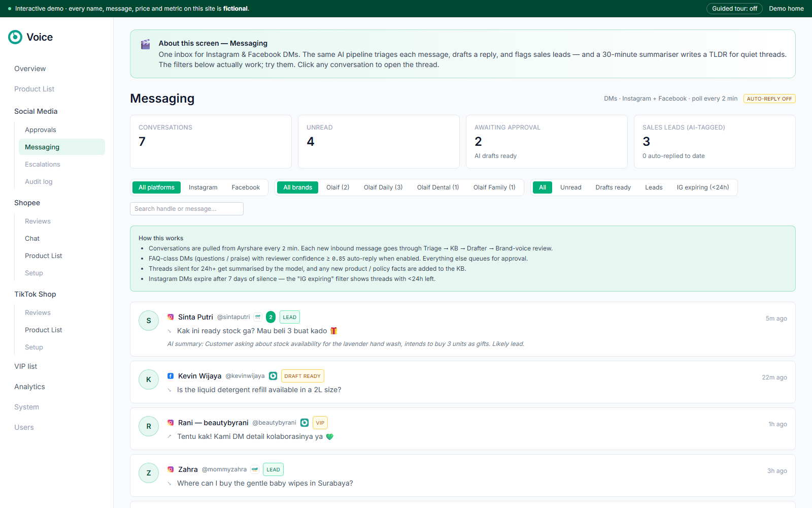Image resolution: width=812 pixels, height=508 pixels.
Task: Expand TikTok Shop section in sidebar
Action: (x=35, y=294)
